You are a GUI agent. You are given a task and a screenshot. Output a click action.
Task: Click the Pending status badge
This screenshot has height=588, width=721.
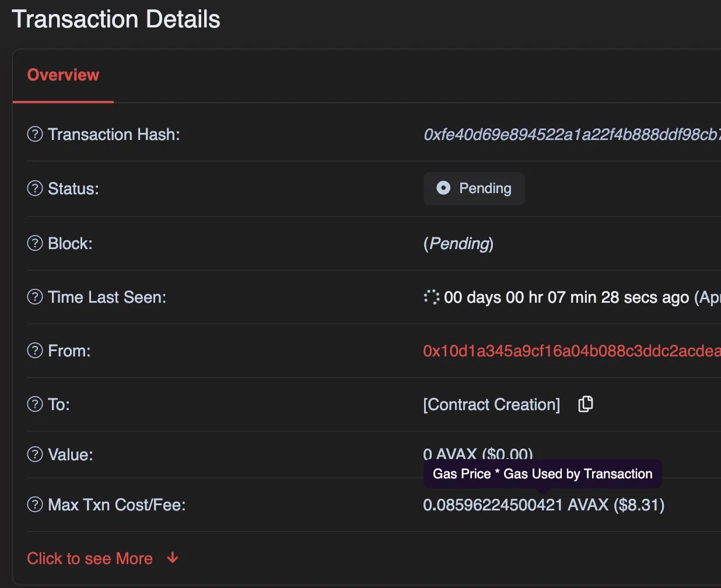pos(474,188)
